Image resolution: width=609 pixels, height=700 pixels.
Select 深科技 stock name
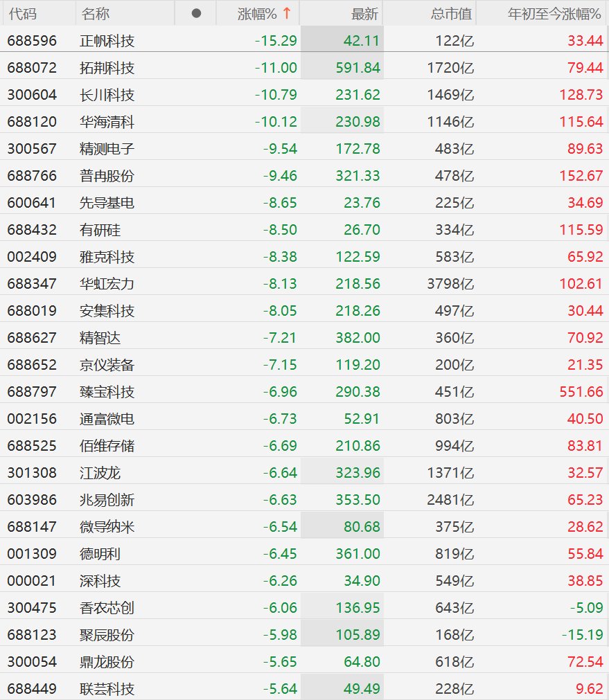(100, 581)
